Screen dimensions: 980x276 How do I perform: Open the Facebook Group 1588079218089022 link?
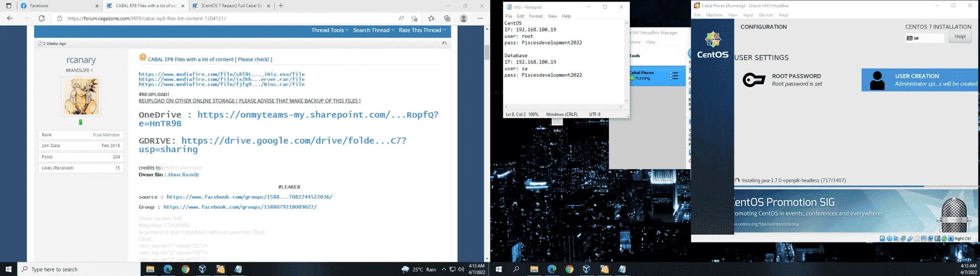coord(240,207)
